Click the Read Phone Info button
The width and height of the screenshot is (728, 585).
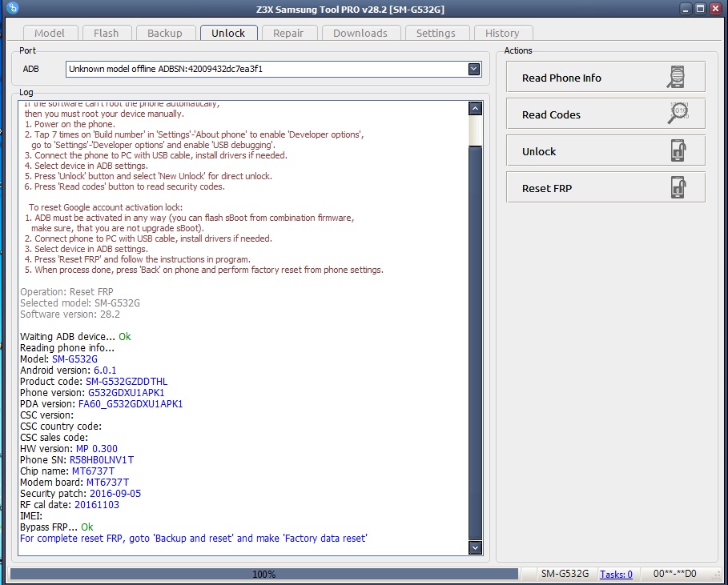point(605,77)
